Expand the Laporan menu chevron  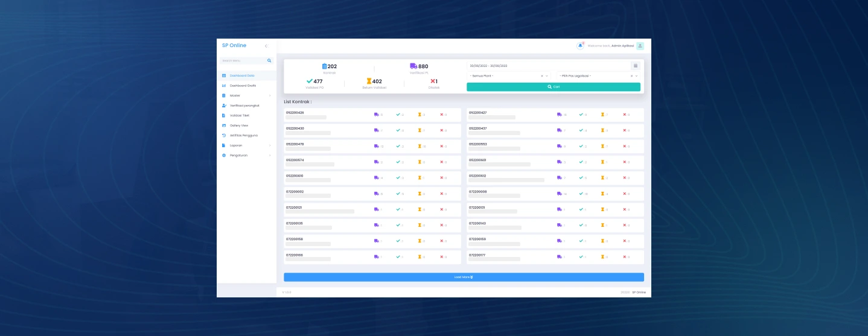(x=270, y=145)
